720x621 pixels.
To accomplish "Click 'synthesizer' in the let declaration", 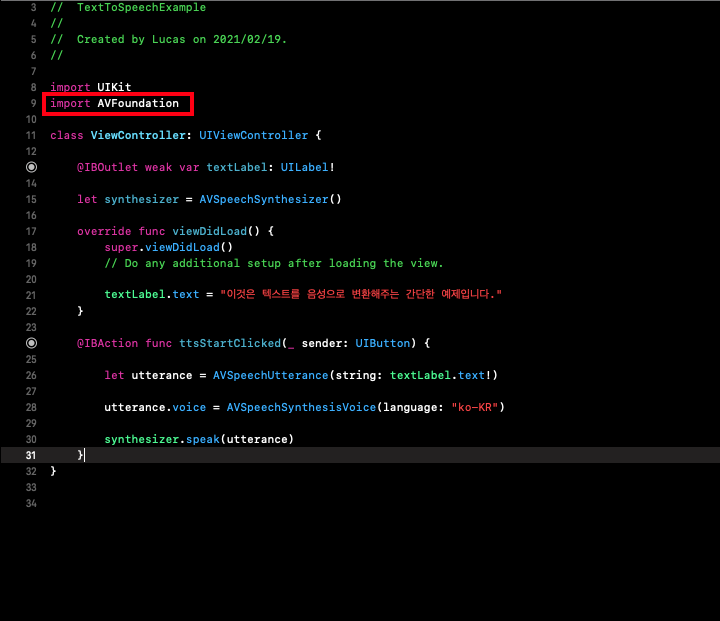I will (x=141, y=199).
